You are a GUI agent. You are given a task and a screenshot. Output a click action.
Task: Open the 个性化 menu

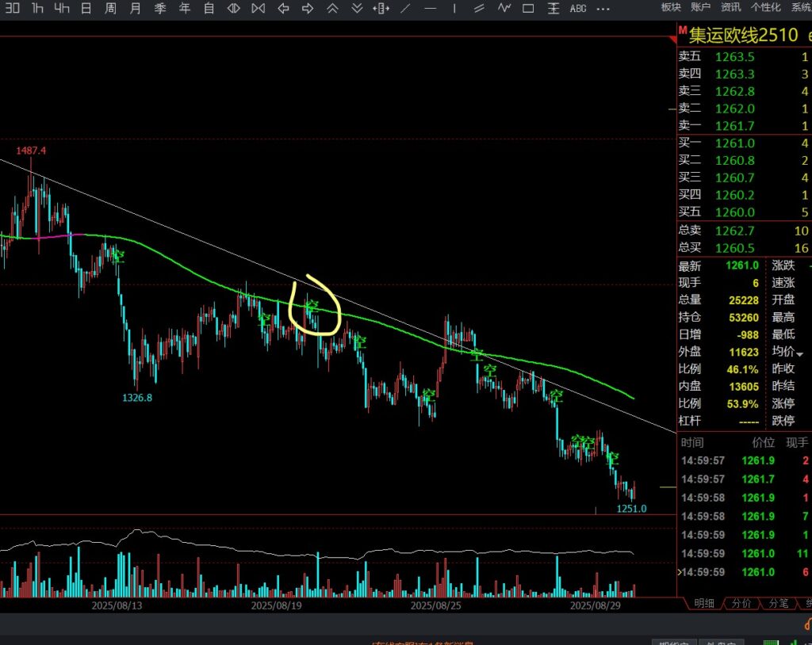pyautogui.click(x=765, y=7)
